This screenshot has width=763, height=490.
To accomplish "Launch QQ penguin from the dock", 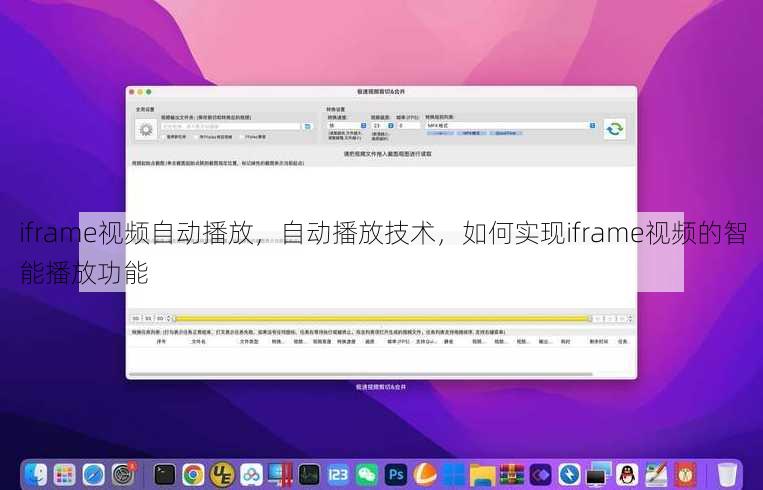I will click(627, 474).
